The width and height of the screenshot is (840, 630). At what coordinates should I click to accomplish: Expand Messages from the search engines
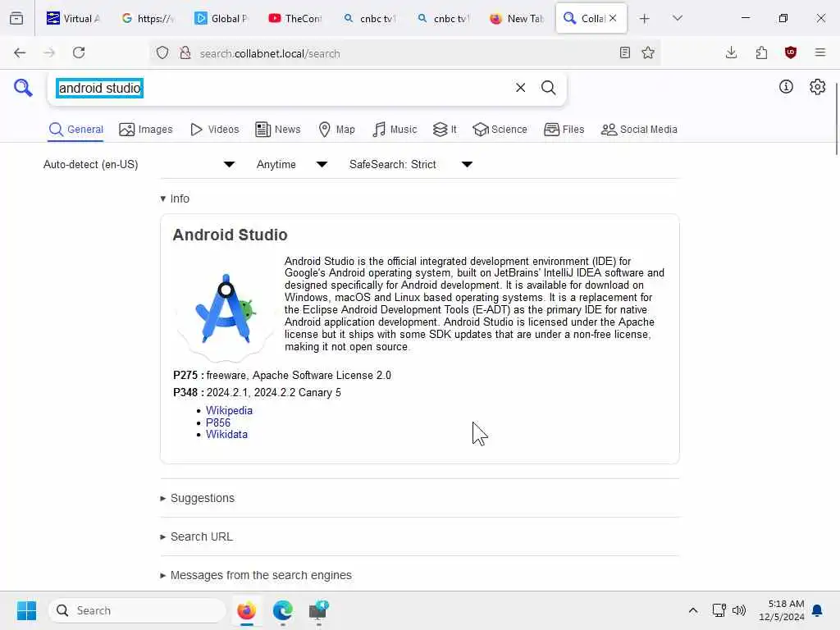pos(256,575)
